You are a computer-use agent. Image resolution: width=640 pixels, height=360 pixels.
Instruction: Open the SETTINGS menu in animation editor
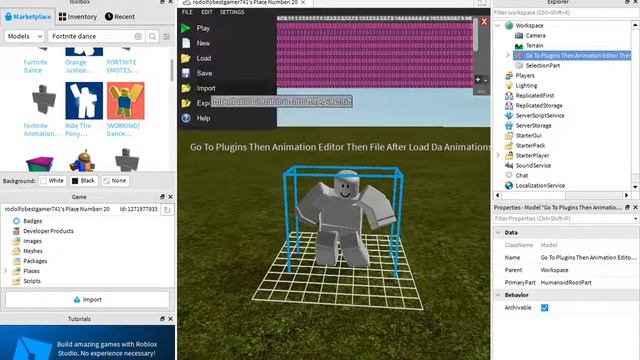232,12
